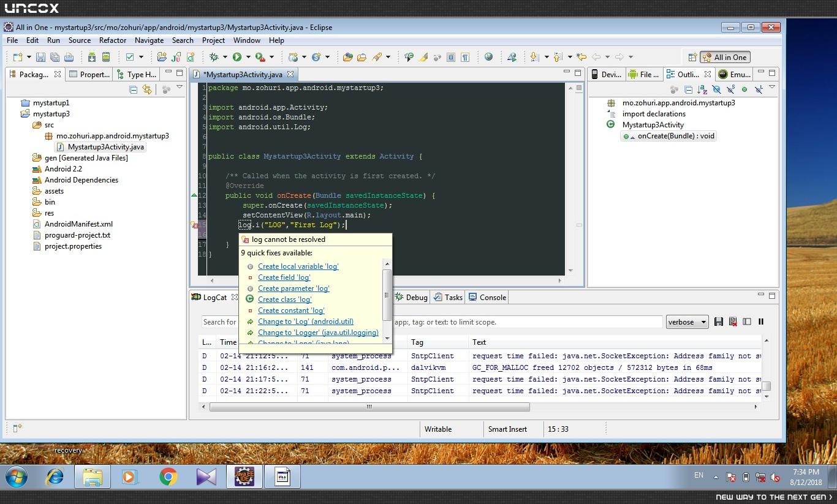The height and width of the screenshot is (504, 837).
Task: Click the Last Edit Location icon
Action: coord(581,57)
